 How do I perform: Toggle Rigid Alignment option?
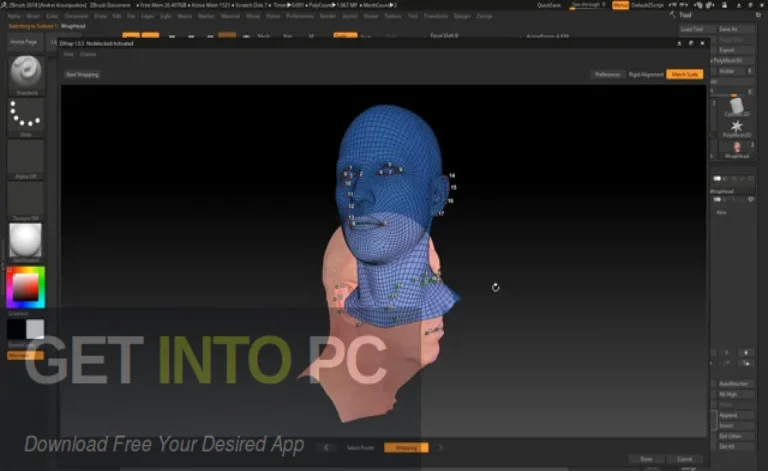point(647,74)
